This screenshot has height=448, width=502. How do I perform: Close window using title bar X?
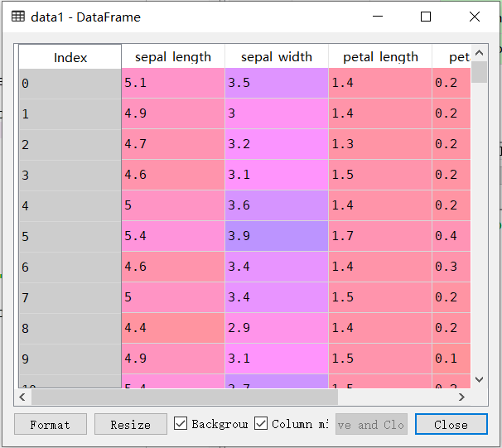pos(475,17)
